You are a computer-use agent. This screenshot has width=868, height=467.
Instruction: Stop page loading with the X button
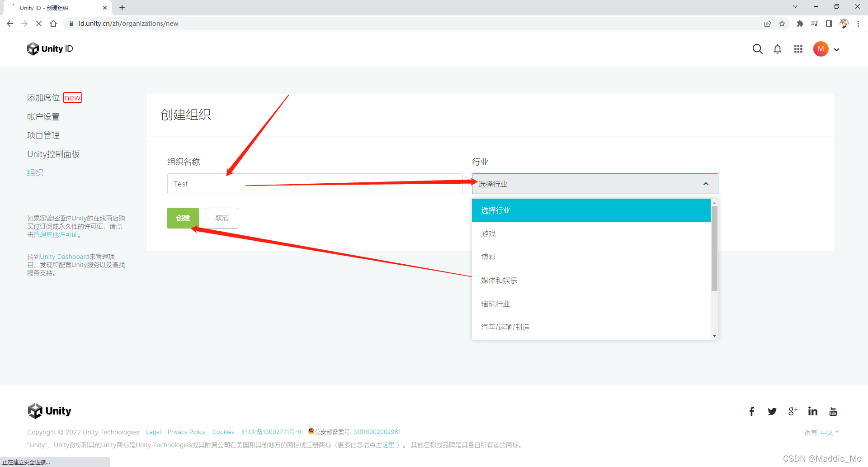click(x=39, y=24)
